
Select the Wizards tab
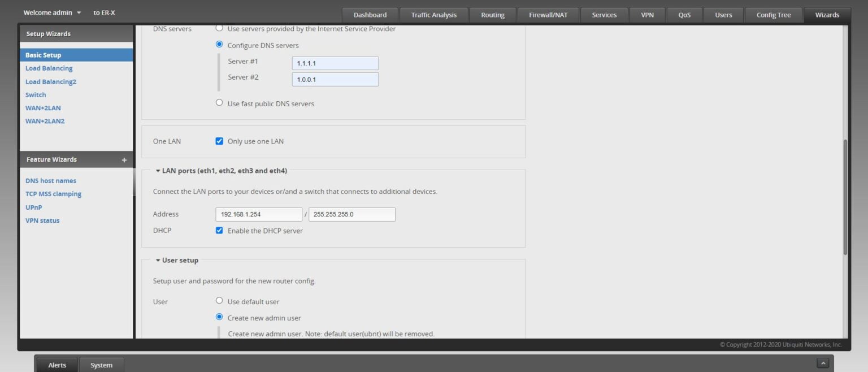(x=827, y=15)
